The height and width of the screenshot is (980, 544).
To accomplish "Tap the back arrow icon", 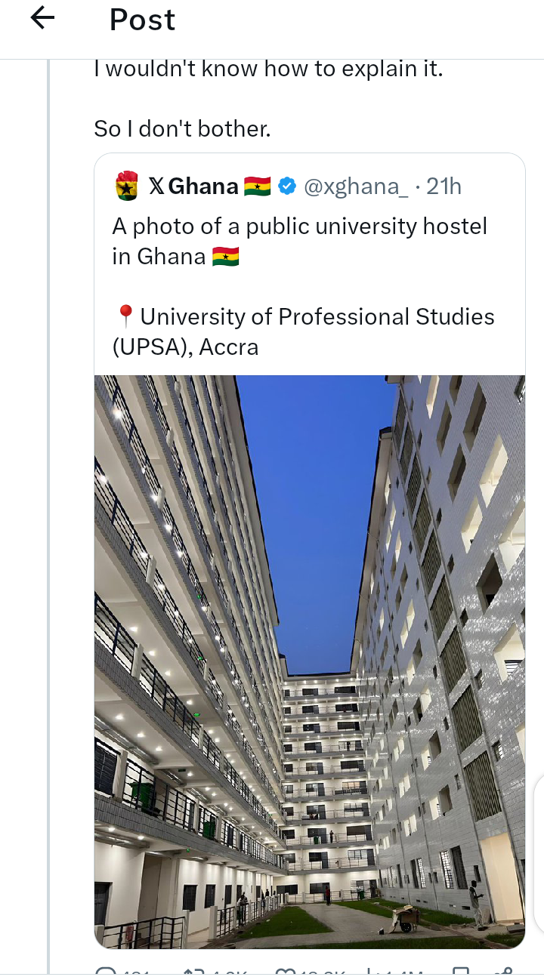I will 42,18.
